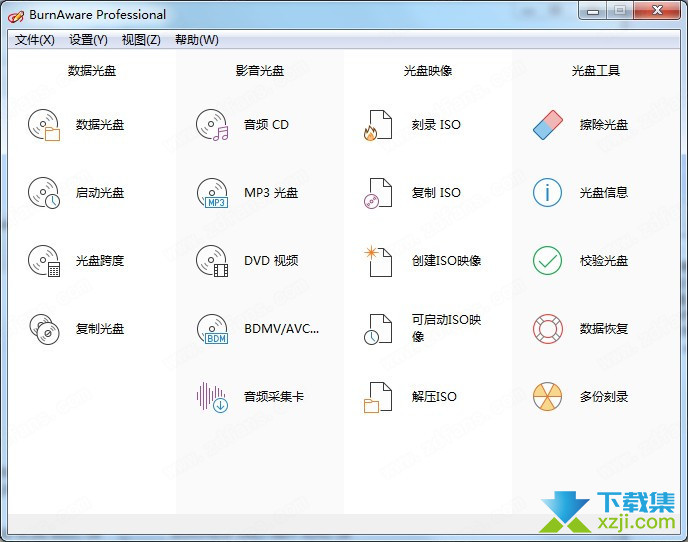This screenshot has width=688, height=542.
Task: Click the 数据光盘 disc-with-folder icon
Action: [x=44, y=125]
